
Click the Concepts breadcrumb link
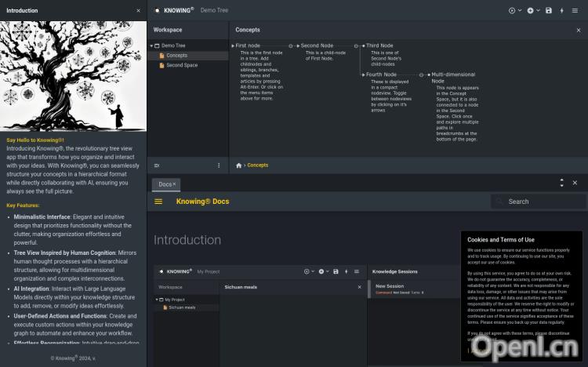click(x=257, y=165)
